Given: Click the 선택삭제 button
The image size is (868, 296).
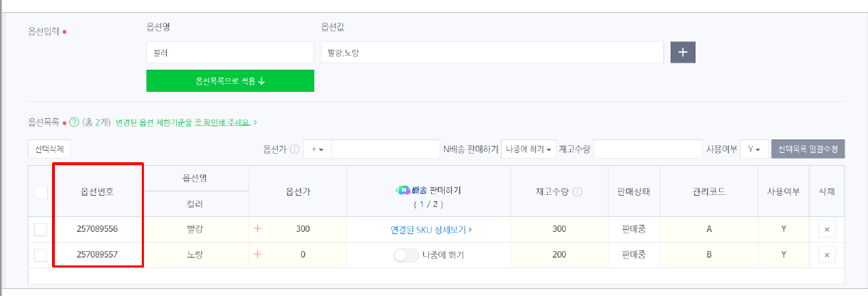Looking at the screenshot, I should [x=49, y=149].
